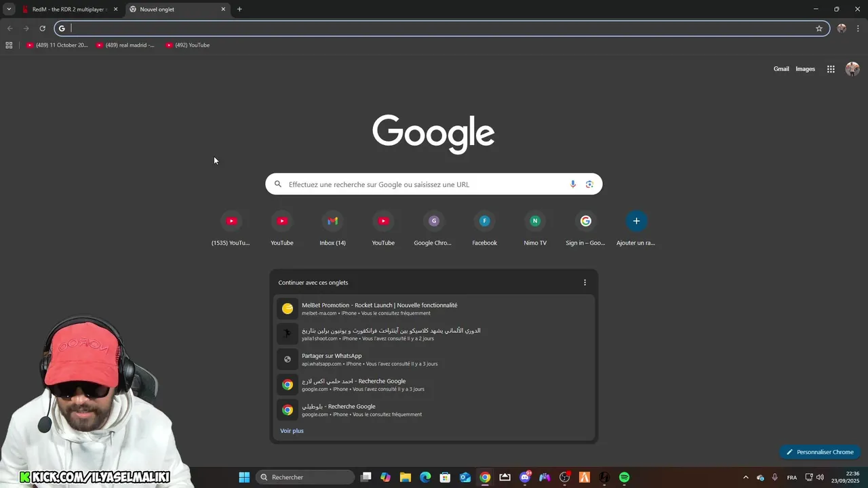Open the Google apps grid
868x488 pixels.
831,69
